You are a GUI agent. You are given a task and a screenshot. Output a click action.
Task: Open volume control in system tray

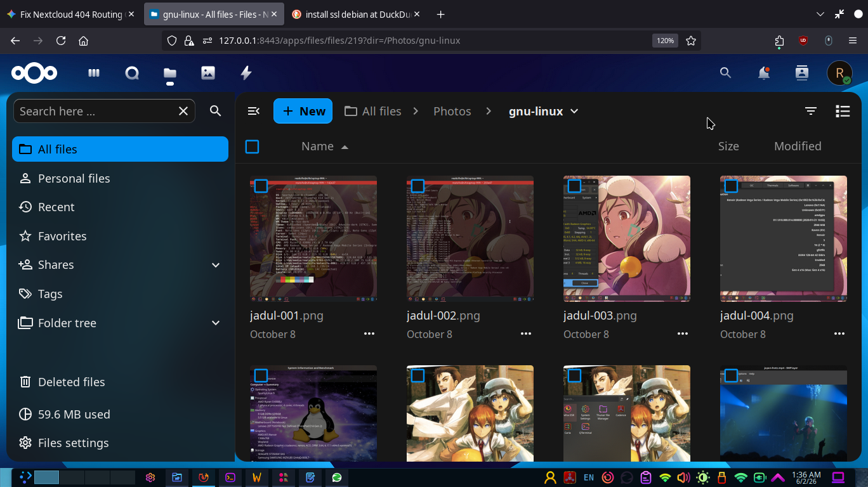pyautogui.click(x=683, y=477)
